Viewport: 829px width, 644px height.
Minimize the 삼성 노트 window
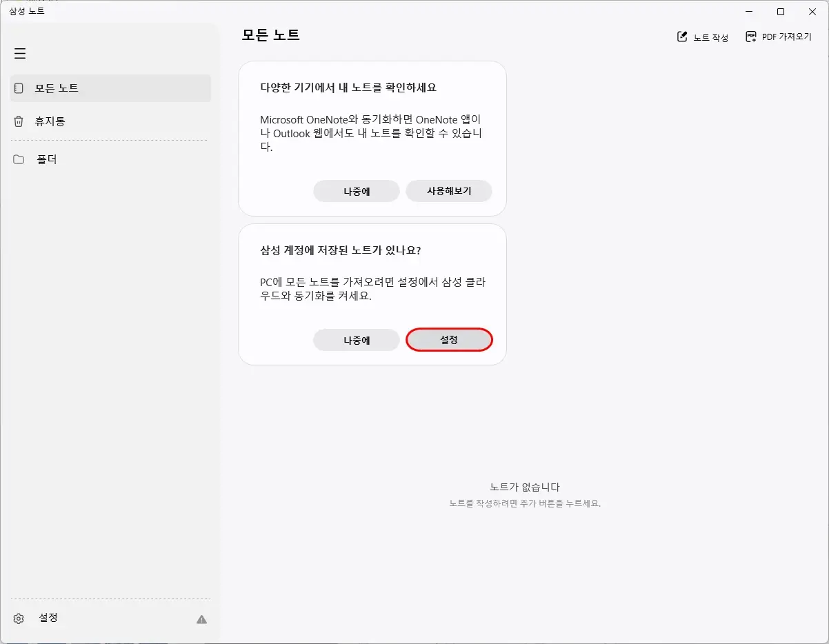[748, 12]
